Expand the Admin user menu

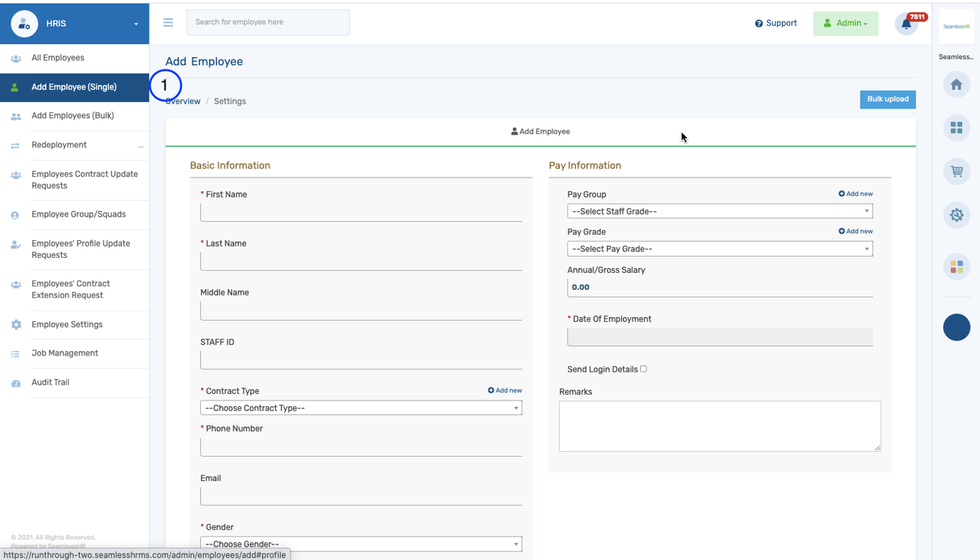845,24
